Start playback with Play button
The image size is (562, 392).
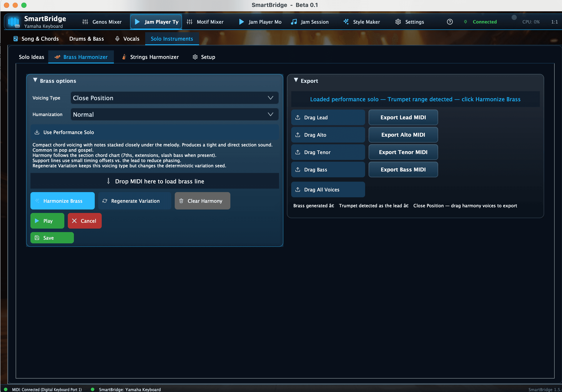tap(47, 221)
